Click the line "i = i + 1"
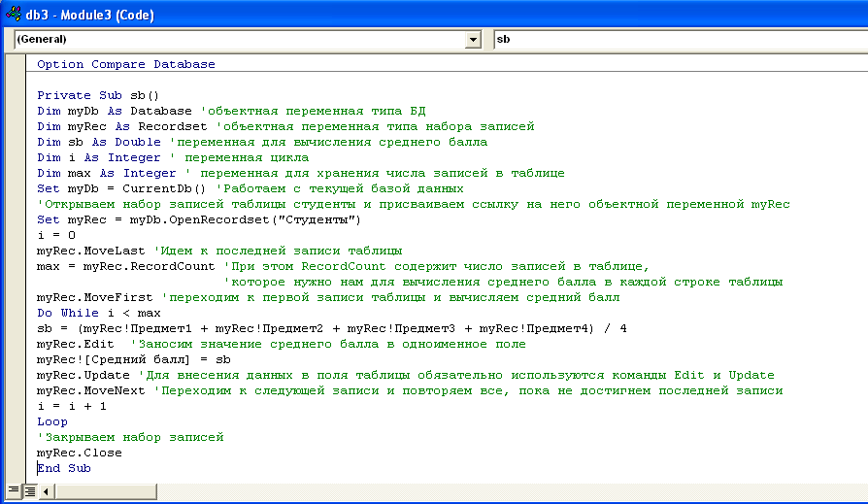The width and height of the screenshot is (868, 504). pyautogui.click(x=72, y=406)
